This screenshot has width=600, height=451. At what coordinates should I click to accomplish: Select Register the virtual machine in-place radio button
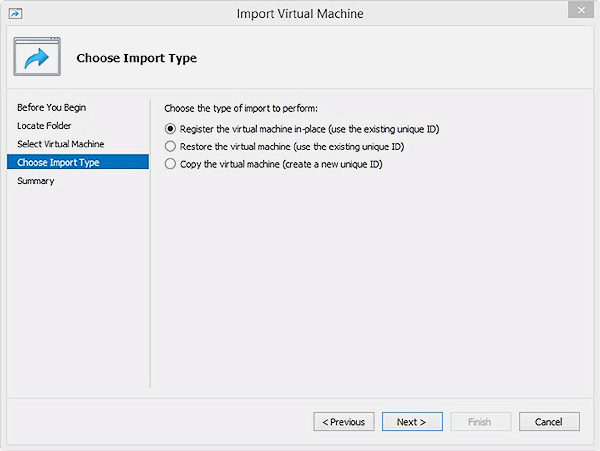pos(171,129)
